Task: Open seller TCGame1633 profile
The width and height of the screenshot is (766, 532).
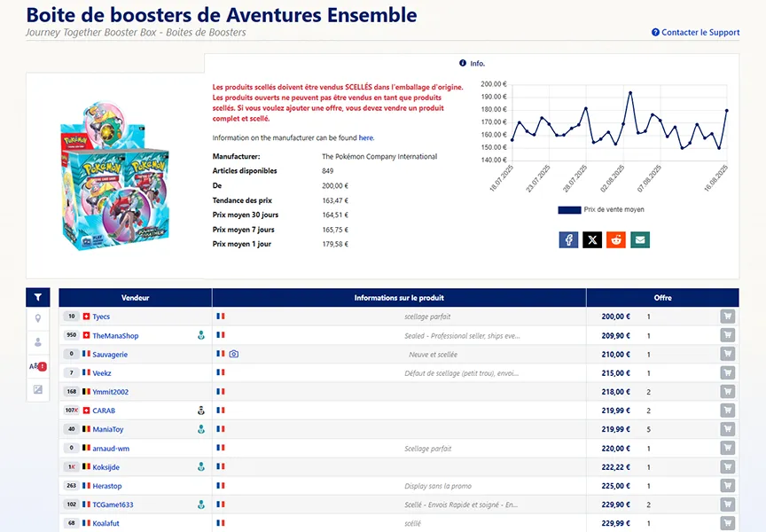Action: (x=113, y=505)
